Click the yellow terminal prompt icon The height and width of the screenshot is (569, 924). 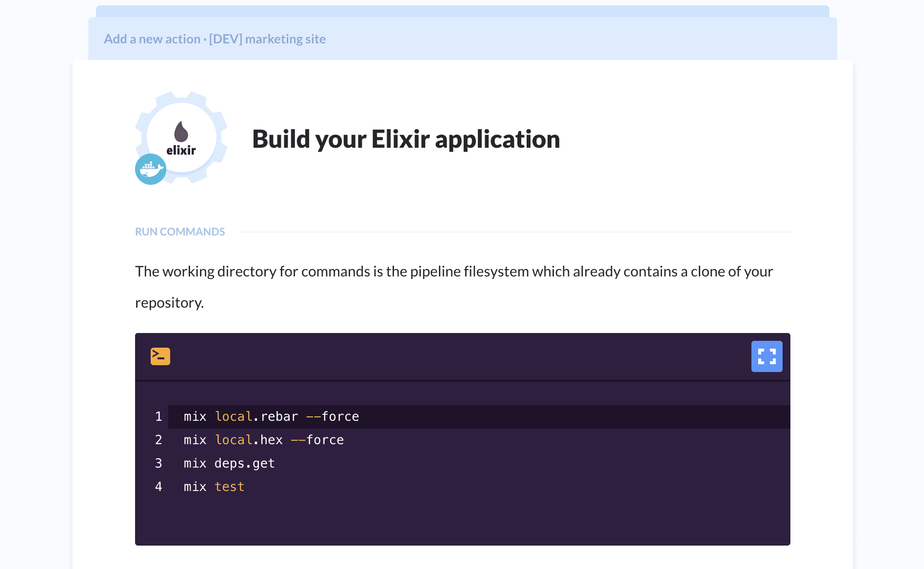(x=160, y=356)
